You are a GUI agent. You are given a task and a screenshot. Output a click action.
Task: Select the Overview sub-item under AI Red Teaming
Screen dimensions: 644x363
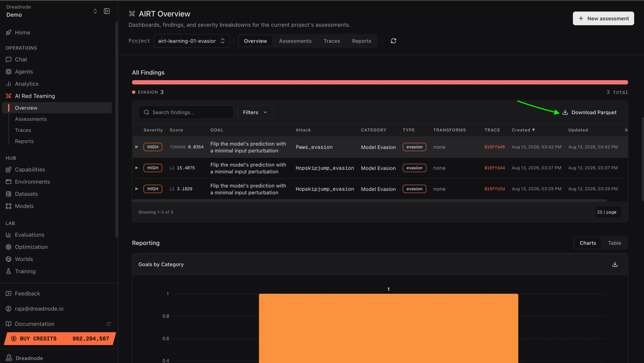(x=57, y=108)
